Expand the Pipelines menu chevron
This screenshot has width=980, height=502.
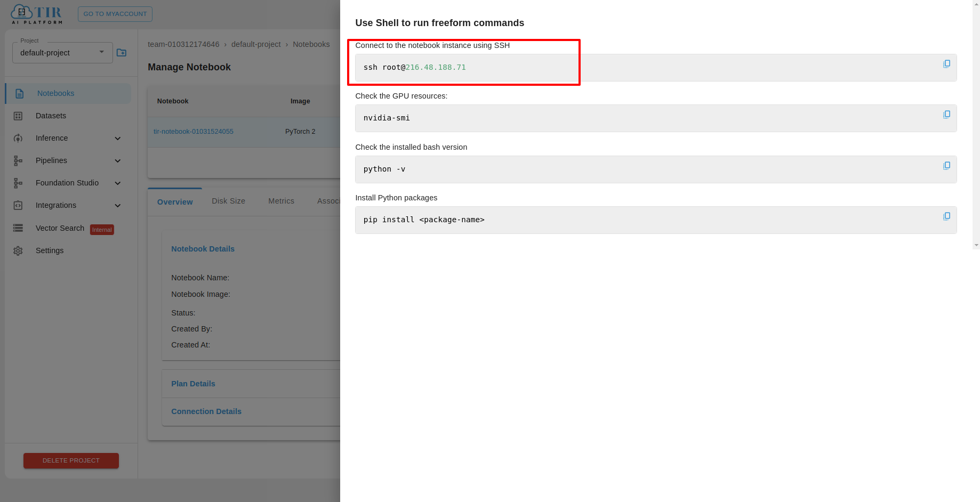point(118,161)
